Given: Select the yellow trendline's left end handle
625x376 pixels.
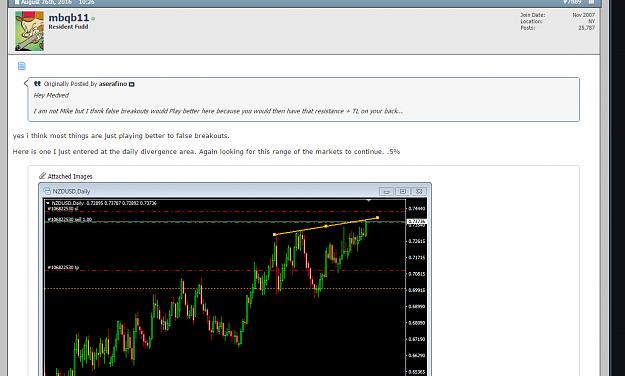Looking at the screenshot, I should click(275, 234).
